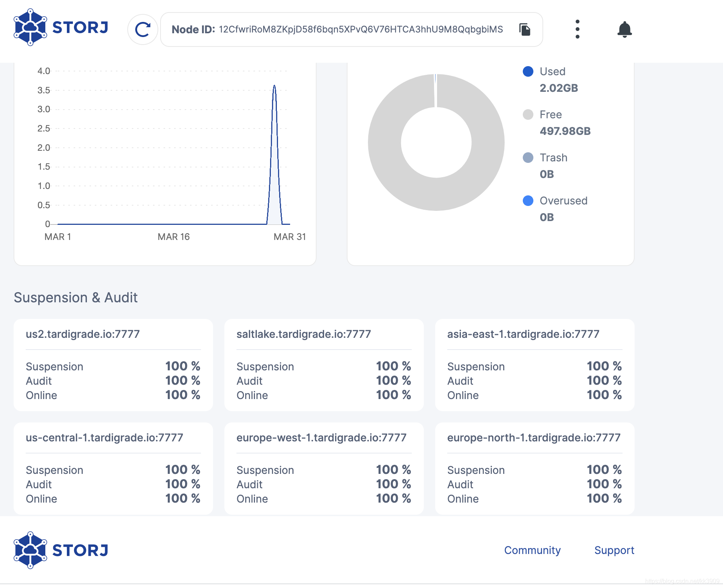Click the saltlake.tardigrade.io:7777 card title
This screenshot has height=588, width=723.
tap(304, 334)
